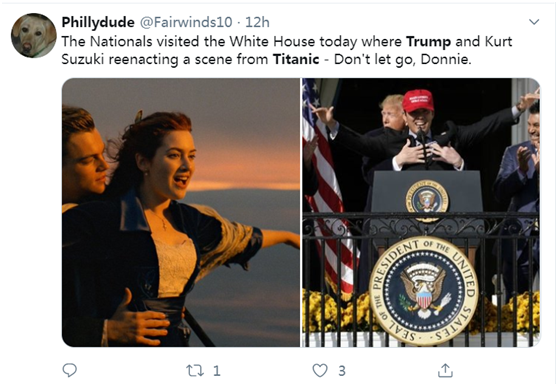The height and width of the screenshot is (386, 558).
Task: Click the bold Trump keyword in tweet
Action: tap(428, 42)
